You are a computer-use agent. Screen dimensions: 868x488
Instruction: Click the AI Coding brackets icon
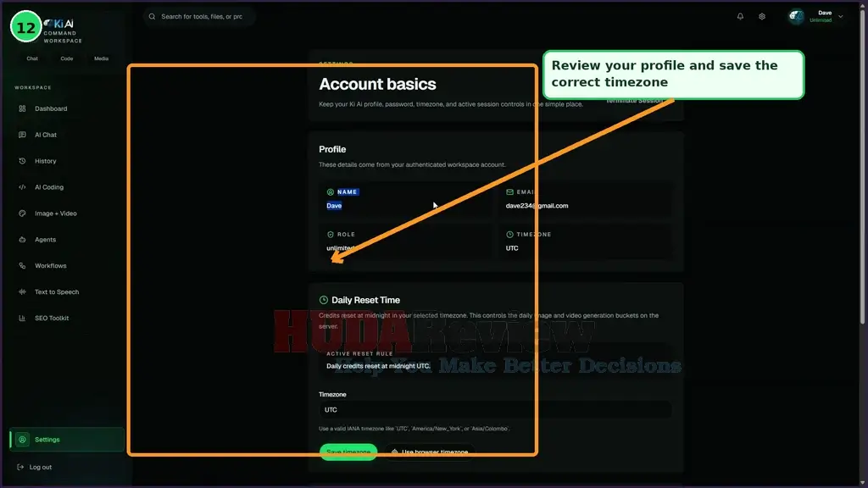pyautogui.click(x=22, y=187)
